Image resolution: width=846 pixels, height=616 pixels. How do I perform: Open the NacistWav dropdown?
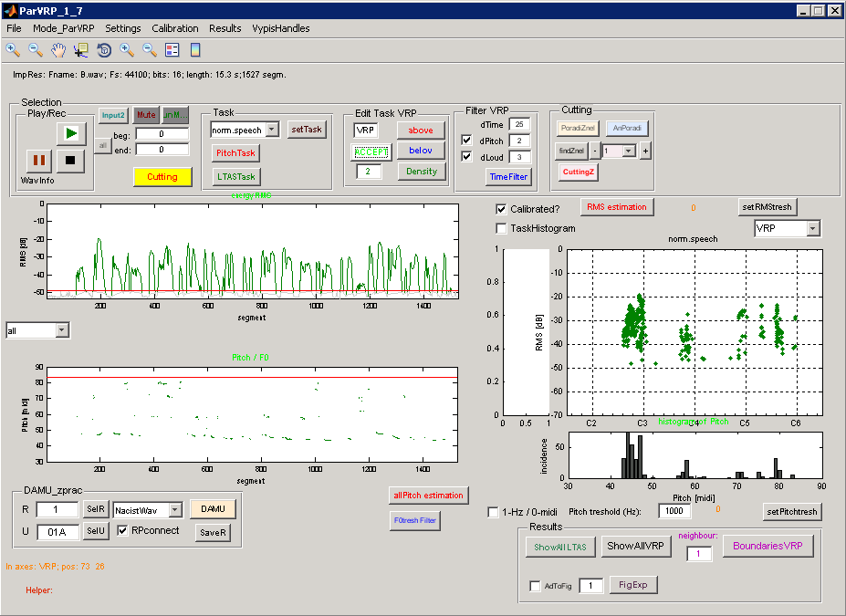point(175,510)
